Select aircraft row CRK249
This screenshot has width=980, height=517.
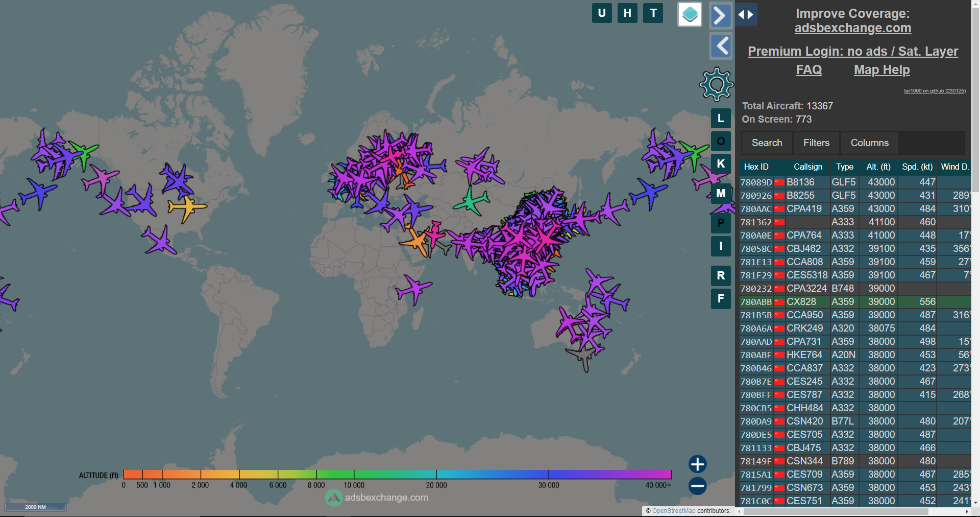855,328
